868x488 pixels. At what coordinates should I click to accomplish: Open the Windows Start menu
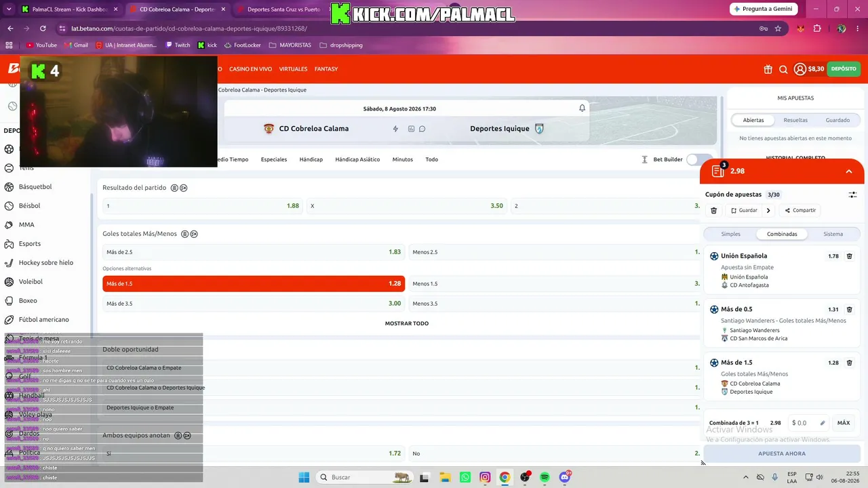click(304, 477)
